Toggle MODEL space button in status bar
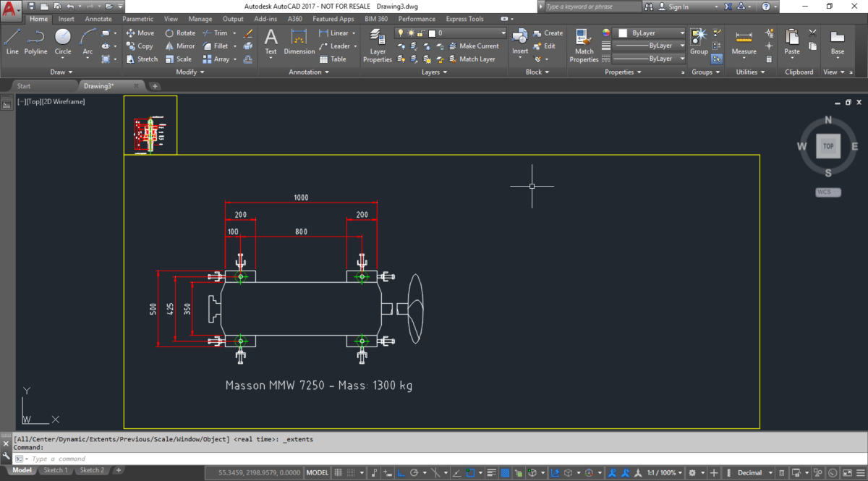868x481 pixels. 318,473
